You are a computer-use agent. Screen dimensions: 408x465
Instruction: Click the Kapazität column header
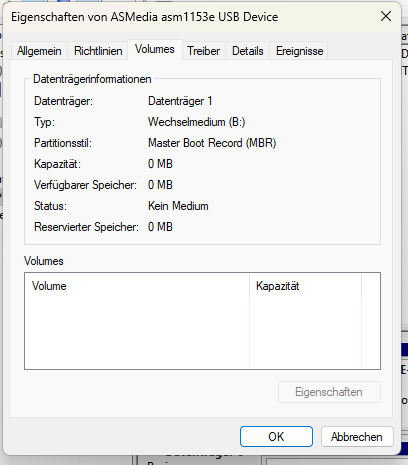coord(305,286)
